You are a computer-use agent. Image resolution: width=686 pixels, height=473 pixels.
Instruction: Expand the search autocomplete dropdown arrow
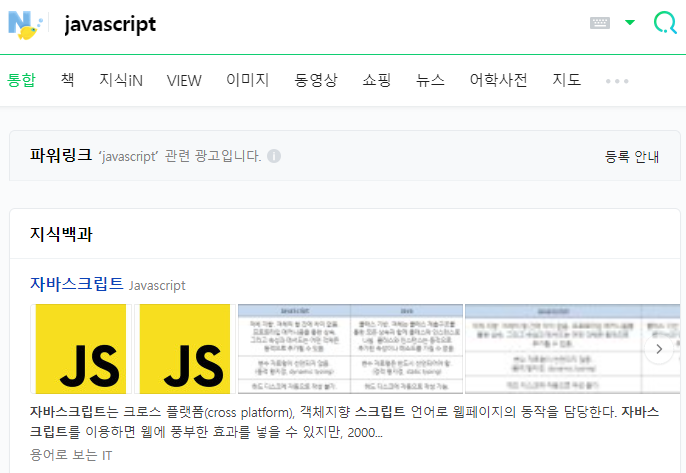630,22
